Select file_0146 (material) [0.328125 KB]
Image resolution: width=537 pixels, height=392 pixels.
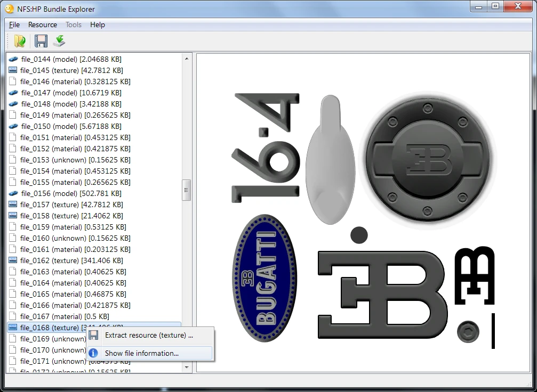(x=75, y=81)
